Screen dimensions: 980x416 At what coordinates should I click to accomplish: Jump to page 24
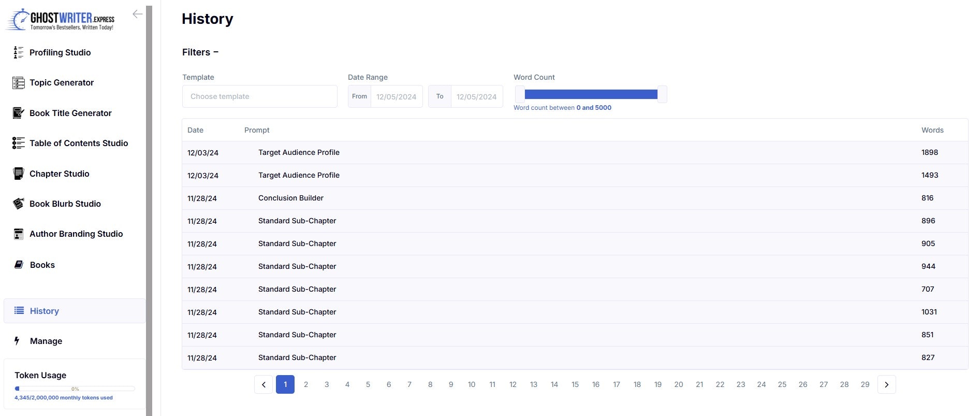click(762, 384)
